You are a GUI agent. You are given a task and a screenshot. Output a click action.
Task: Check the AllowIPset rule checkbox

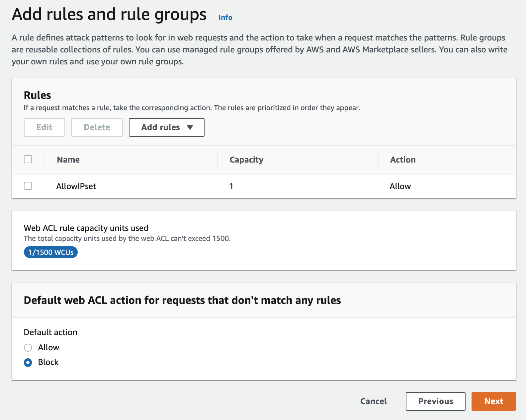point(28,186)
